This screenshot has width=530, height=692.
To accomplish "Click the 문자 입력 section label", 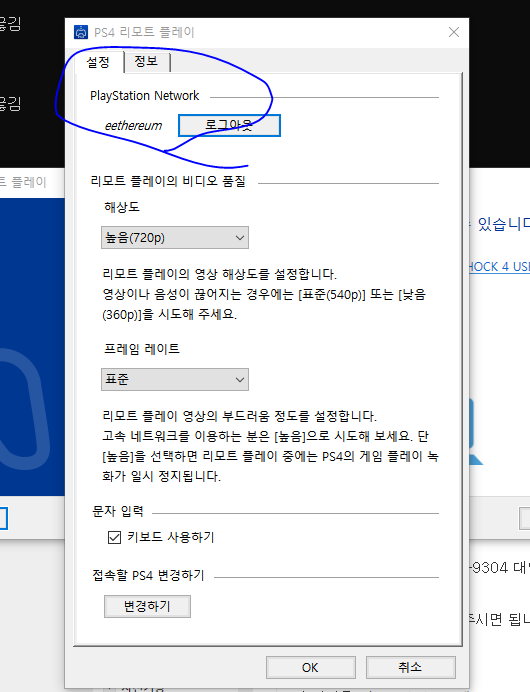I will click(118, 511).
